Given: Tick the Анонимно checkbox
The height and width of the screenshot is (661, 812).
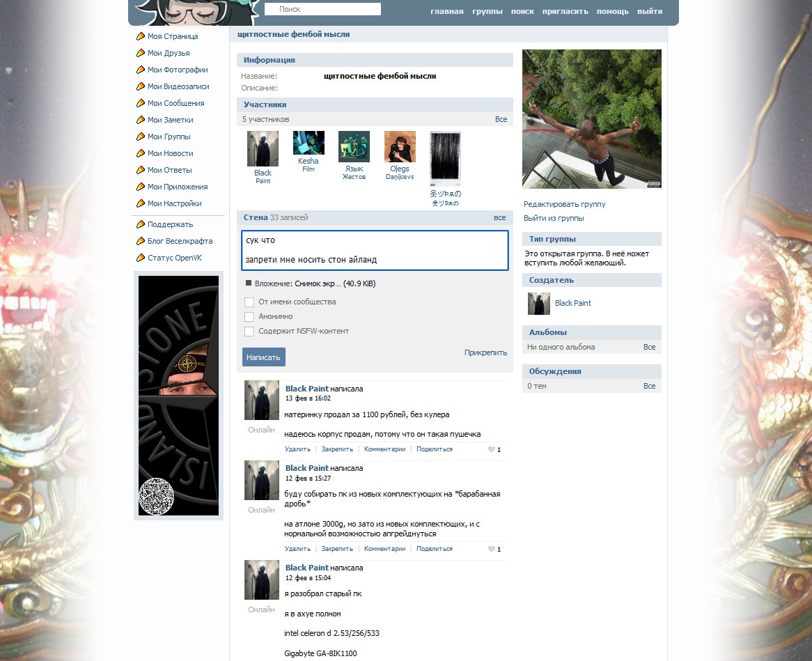Looking at the screenshot, I should [249, 316].
